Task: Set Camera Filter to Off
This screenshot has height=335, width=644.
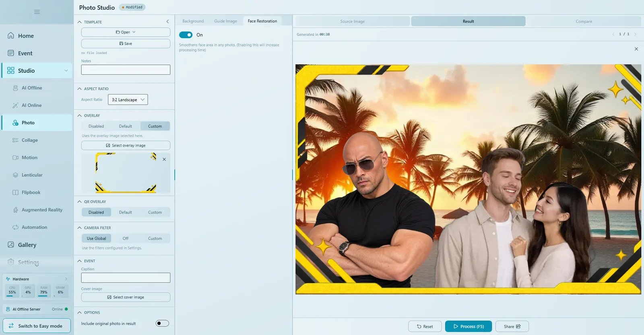Action: pyautogui.click(x=126, y=238)
